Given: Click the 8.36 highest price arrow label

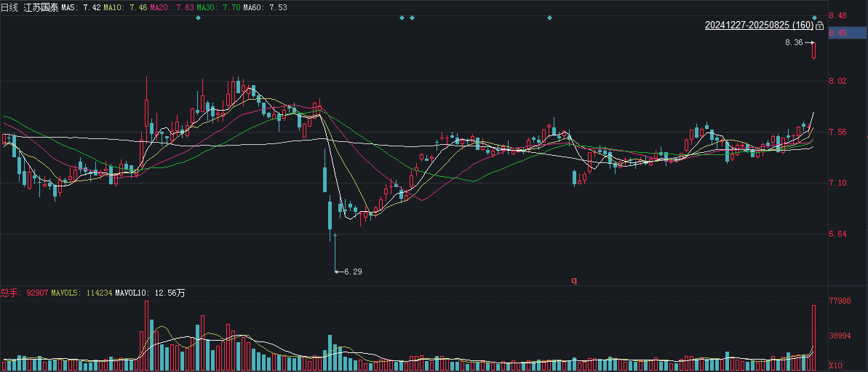Looking at the screenshot, I should (x=800, y=42).
